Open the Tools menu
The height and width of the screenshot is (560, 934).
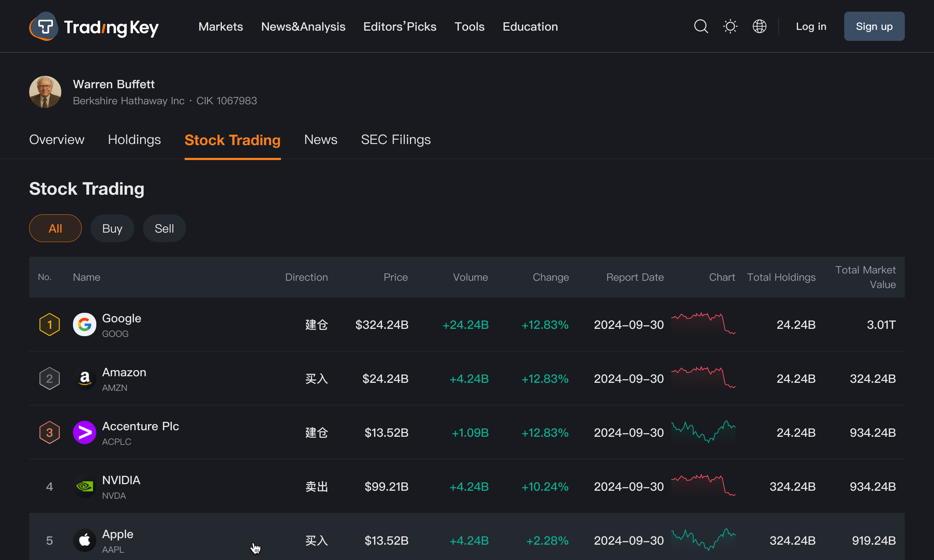point(469,26)
